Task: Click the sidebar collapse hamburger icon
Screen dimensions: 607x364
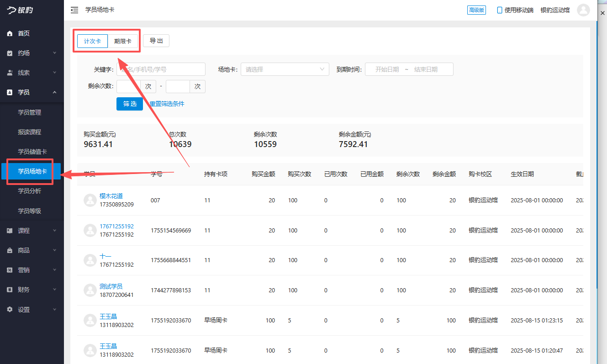Action: [x=74, y=10]
